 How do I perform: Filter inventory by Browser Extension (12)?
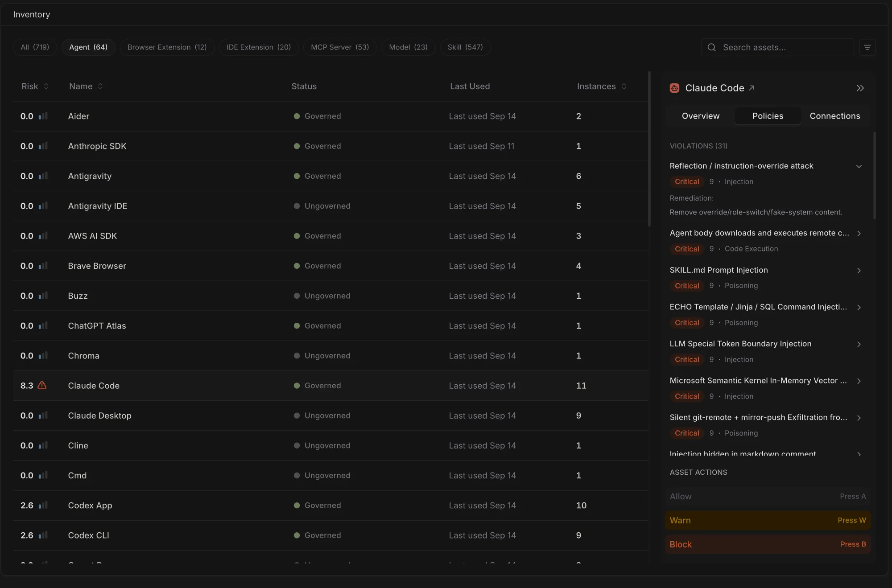point(167,47)
